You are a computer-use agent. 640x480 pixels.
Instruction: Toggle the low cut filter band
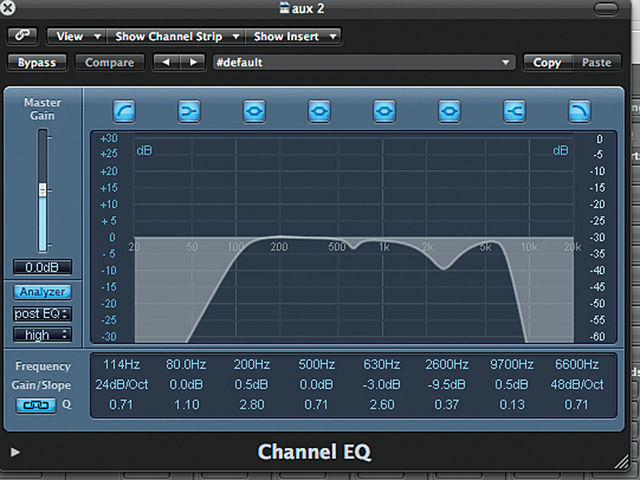coord(124,111)
